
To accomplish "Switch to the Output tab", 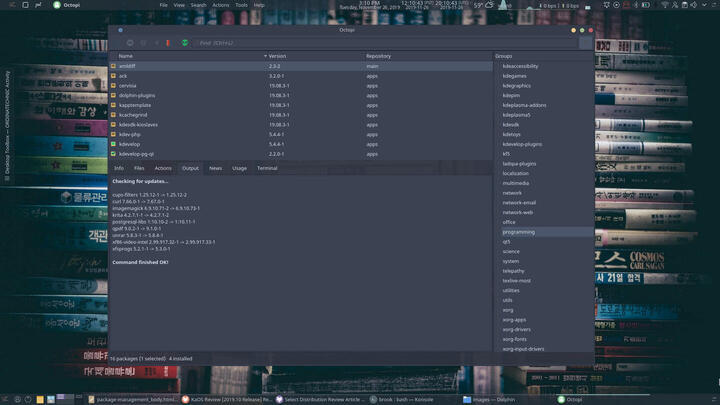I will (x=190, y=169).
